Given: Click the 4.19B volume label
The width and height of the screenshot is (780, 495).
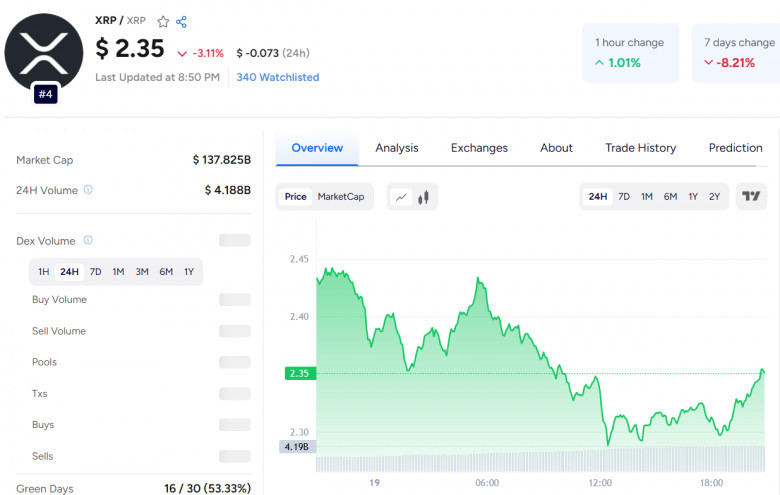Looking at the screenshot, I should point(297,447).
